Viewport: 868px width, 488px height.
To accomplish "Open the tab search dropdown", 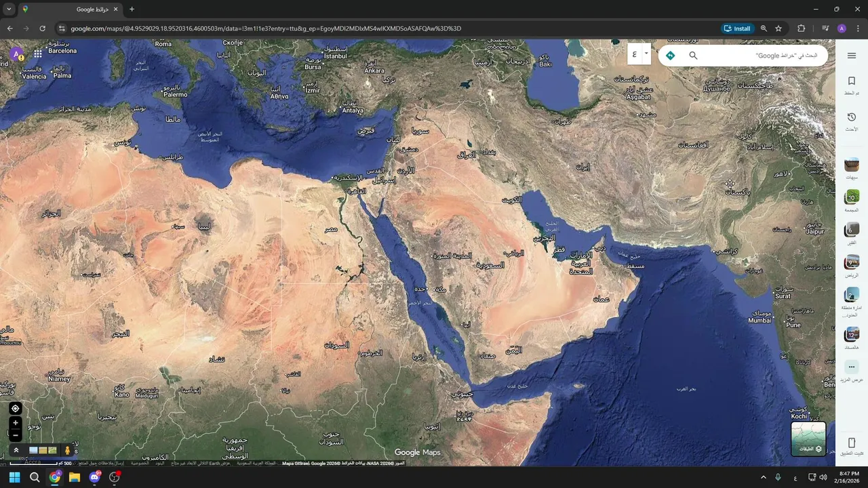I will click(x=9, y=9).
